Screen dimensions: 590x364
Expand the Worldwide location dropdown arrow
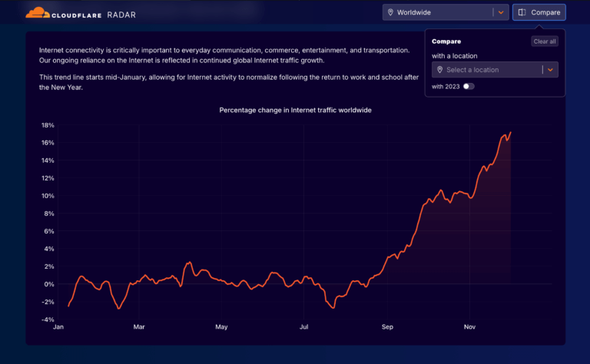(x=501, y=12)
